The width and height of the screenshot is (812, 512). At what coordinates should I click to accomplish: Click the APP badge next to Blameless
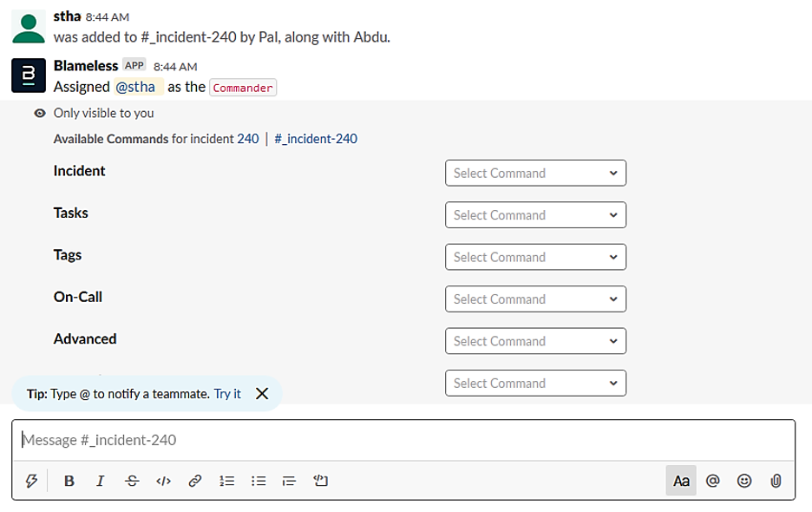(x=134, y=65)
